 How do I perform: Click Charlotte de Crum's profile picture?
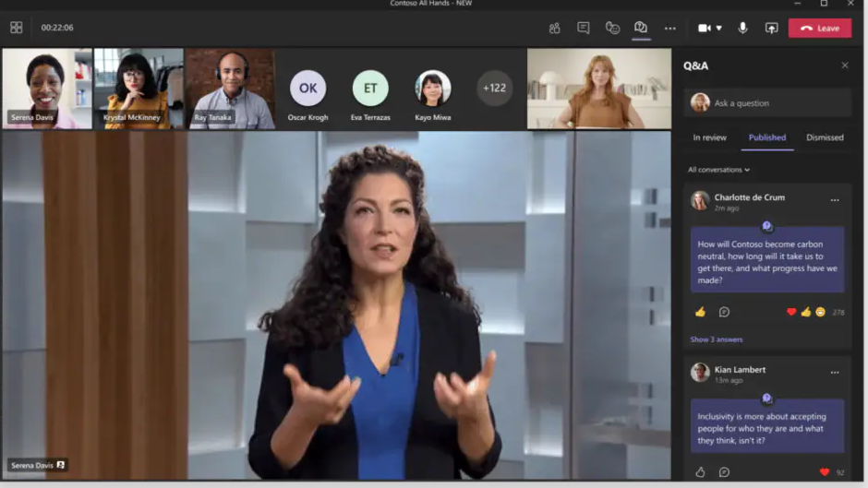coord(700,200)
